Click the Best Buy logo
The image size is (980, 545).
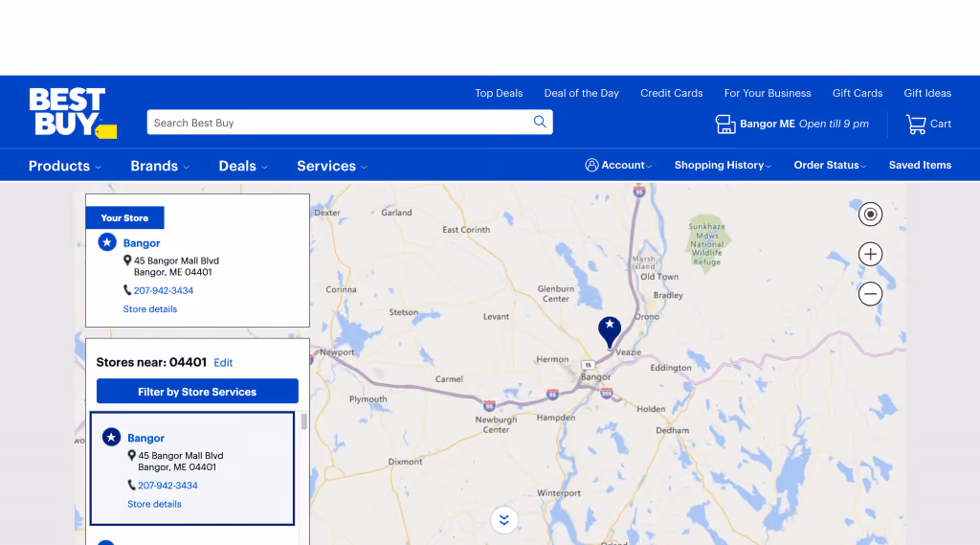coord(73,113)
